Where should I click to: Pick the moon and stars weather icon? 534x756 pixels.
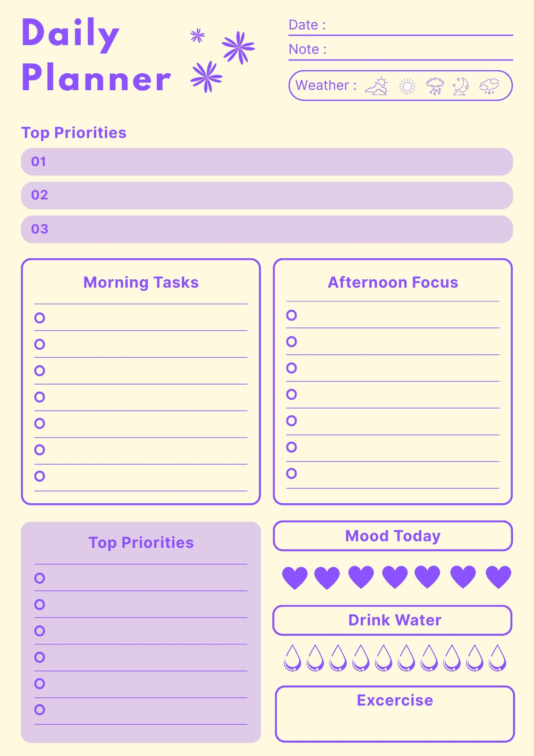461,86
